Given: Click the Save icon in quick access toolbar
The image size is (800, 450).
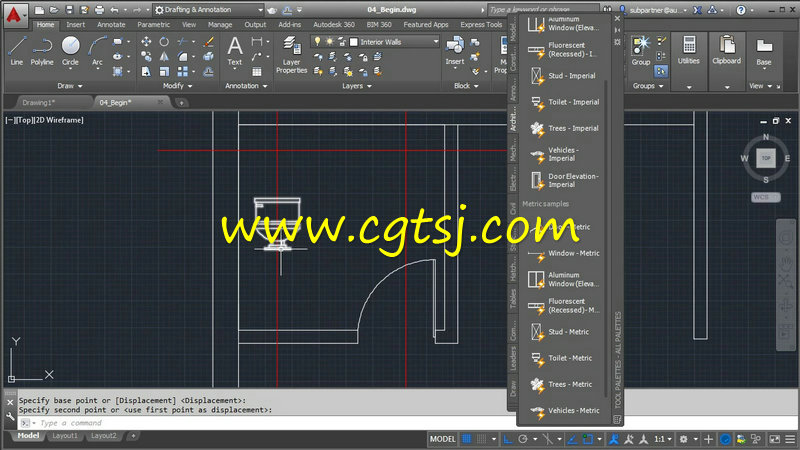Looking at the screenshot, I should point(69,10).
